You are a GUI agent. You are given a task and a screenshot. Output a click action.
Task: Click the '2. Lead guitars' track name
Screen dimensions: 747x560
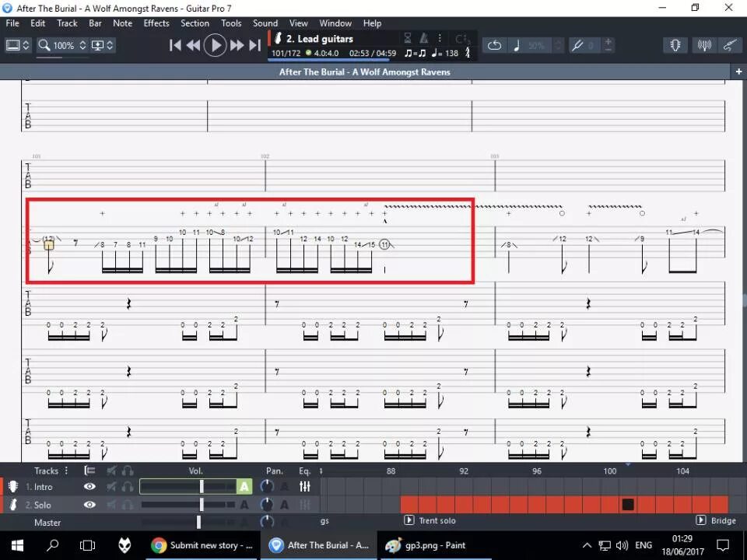(320, 39)
